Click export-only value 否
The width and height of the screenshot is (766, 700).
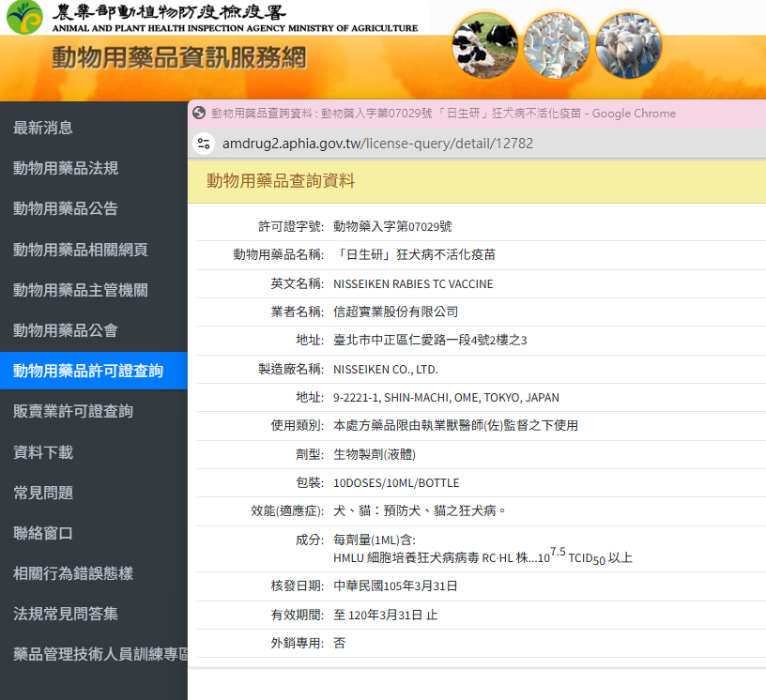340,643
